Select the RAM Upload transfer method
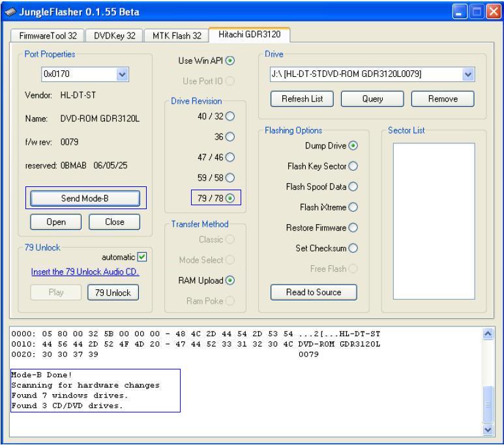 point(230,280)
